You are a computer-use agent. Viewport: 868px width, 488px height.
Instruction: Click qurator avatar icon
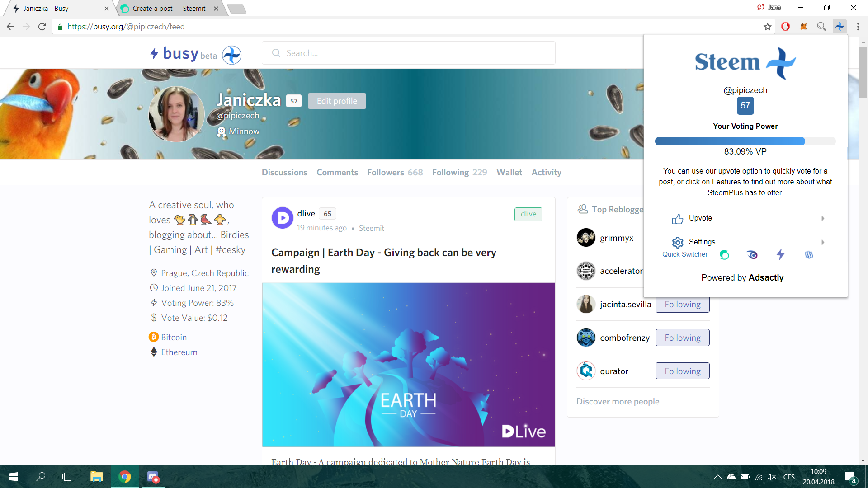(x=586, y=371)
